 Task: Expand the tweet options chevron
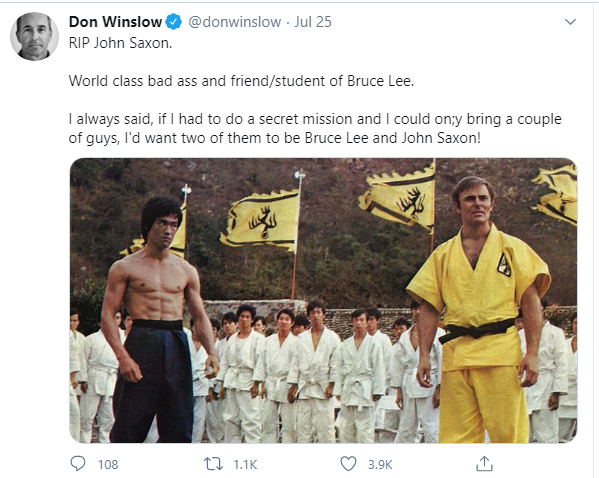point(570,22)
